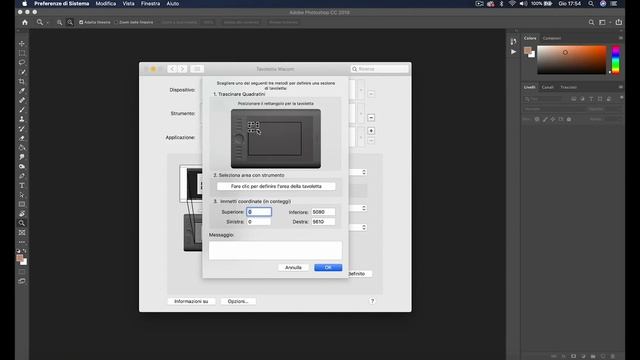Select the Pen tool
The image size is (640, 360).
click(22, 176)
